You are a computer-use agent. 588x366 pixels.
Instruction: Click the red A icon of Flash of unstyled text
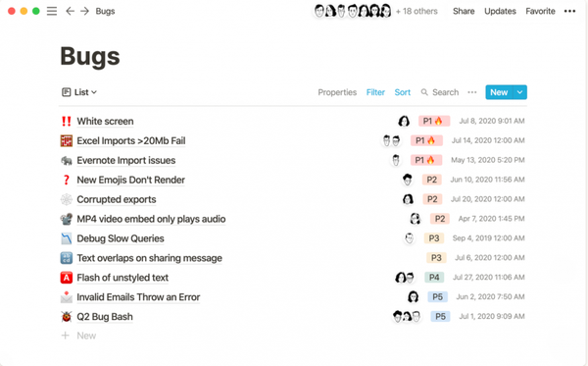67,278
